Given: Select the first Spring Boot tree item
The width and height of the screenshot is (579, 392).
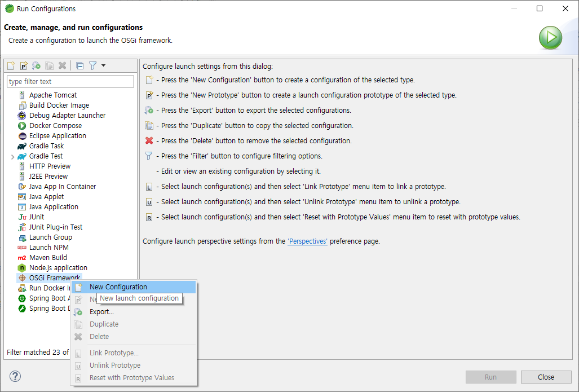Looking at the screenshot, I should point(43,298).
